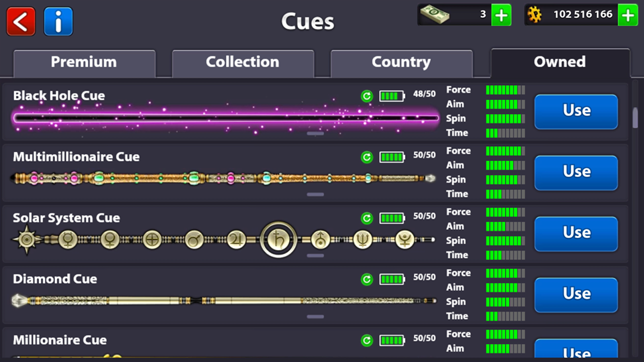Click the "Solar System Cue" name
This screenshot has width=644, height=362.
coord(66,219)
